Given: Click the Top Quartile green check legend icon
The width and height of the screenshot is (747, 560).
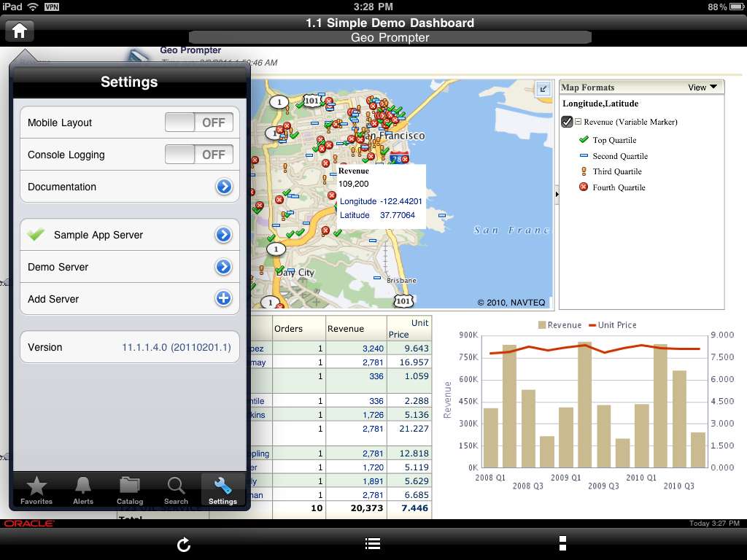Looking at the screenshot, I should pyautogui.click(x=584, y=139).
